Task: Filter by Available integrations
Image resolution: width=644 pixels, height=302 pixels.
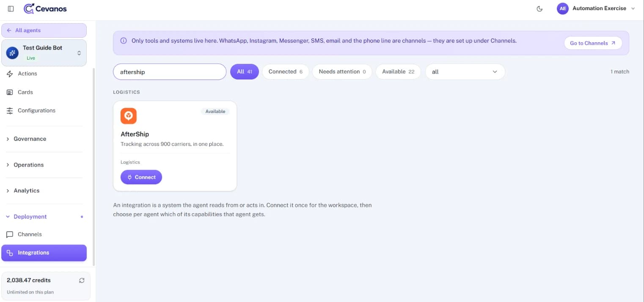Action: click(x=398, y=72)
